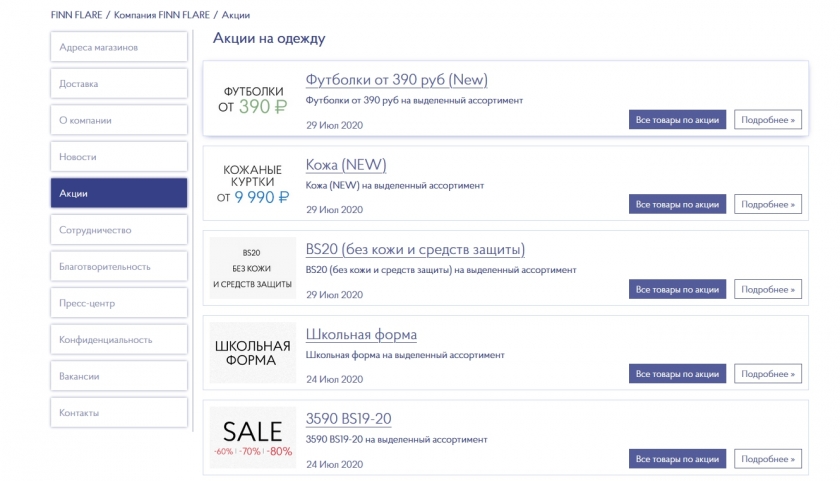
Task: Open Контакты in the sidebar
Action: pyautogui.click(x=119, y=413)
